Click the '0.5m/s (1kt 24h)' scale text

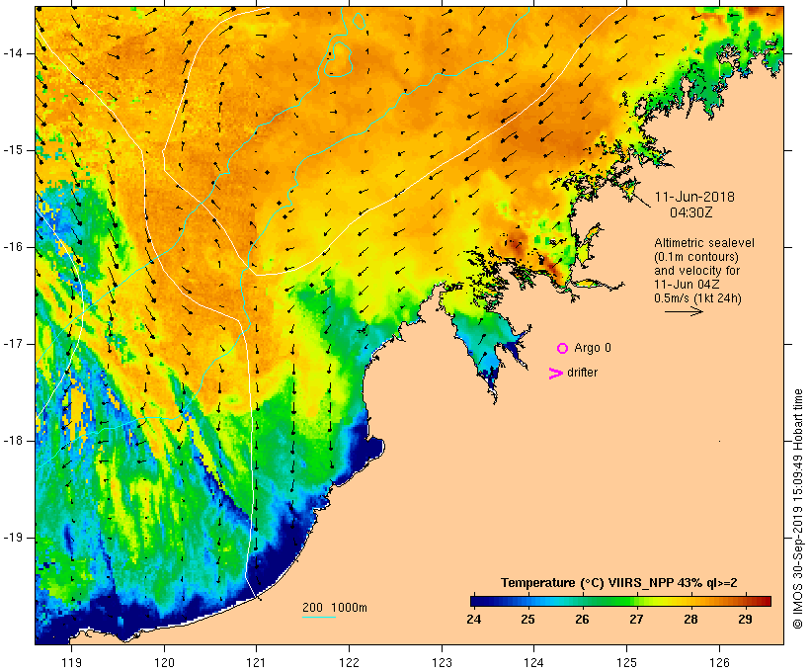coord(697,298)
